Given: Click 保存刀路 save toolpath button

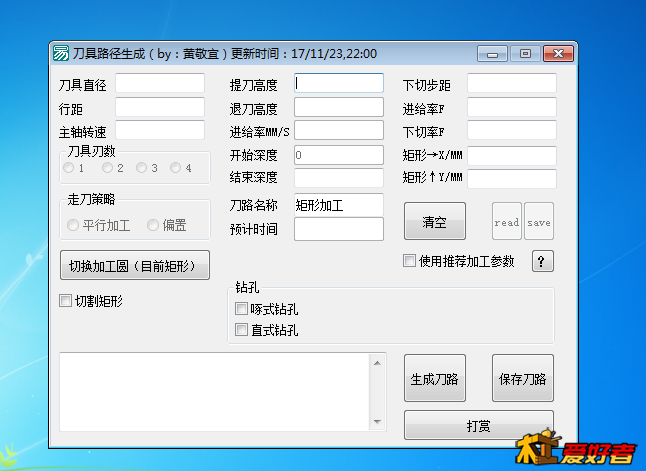Looking at the screenshot, I should (x=523, y=378).
